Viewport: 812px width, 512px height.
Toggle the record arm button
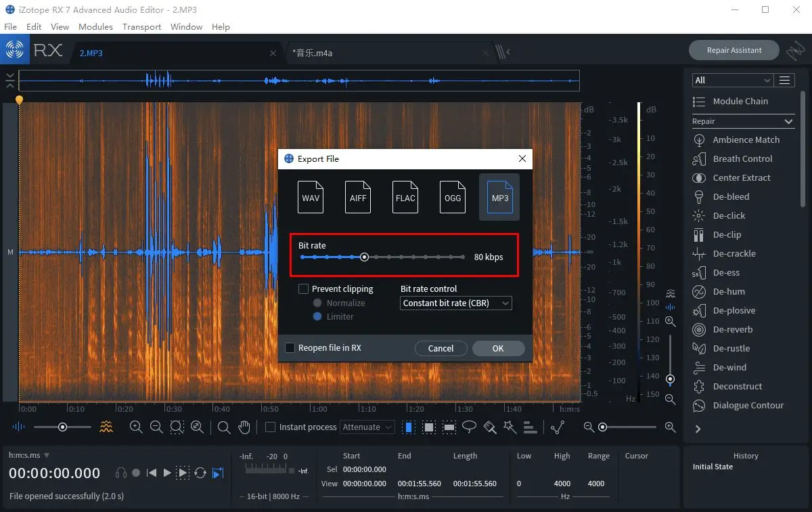click(x=136, y=473)
